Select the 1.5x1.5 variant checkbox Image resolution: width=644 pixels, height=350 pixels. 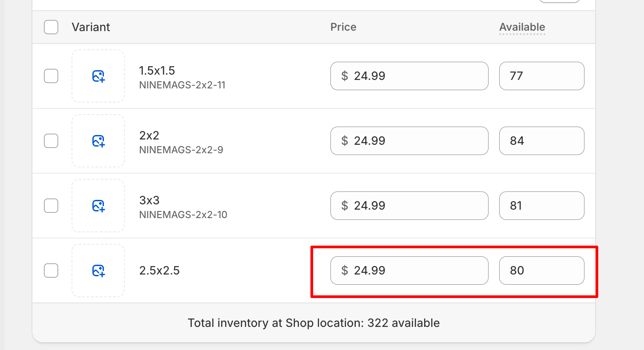coord(51,76)
